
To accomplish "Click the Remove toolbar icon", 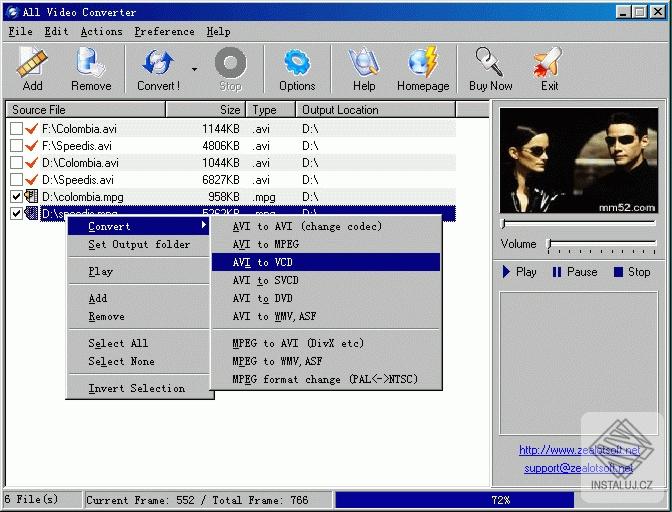I will pos(91,69).
